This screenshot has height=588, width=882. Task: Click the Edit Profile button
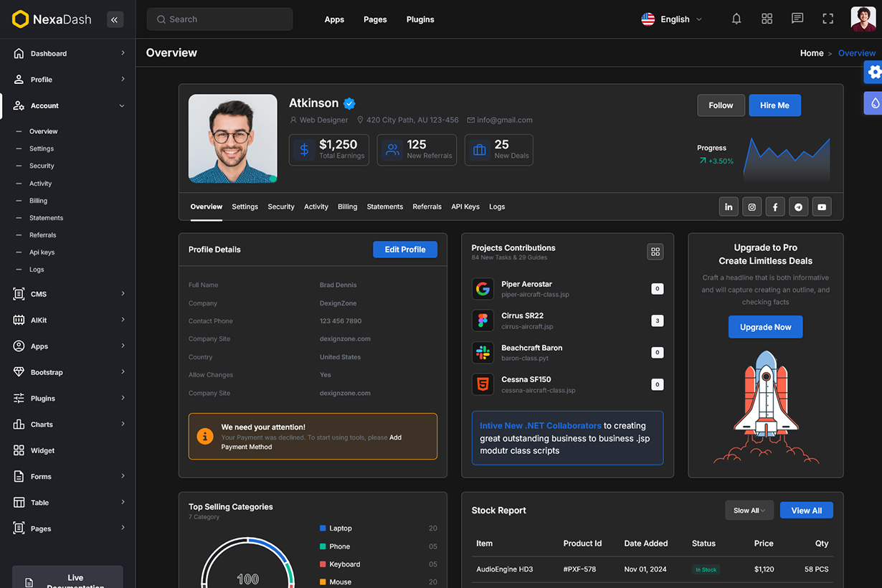tap(405, 250)
